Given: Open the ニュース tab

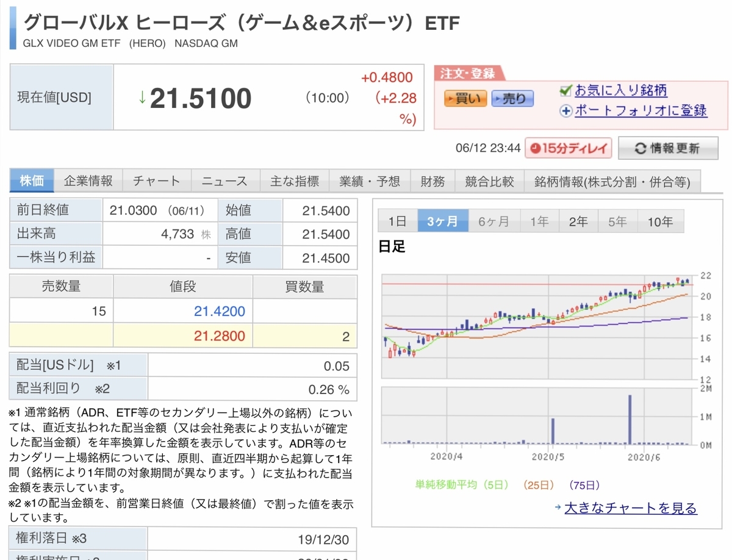Looking at the screenshot, I should (x=225, y=181).
